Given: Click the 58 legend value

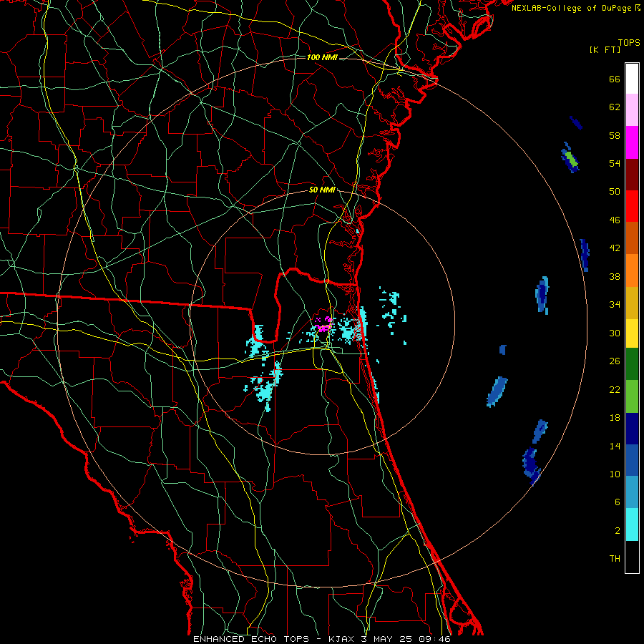Looking at the screenshot, I should point(615,135).
